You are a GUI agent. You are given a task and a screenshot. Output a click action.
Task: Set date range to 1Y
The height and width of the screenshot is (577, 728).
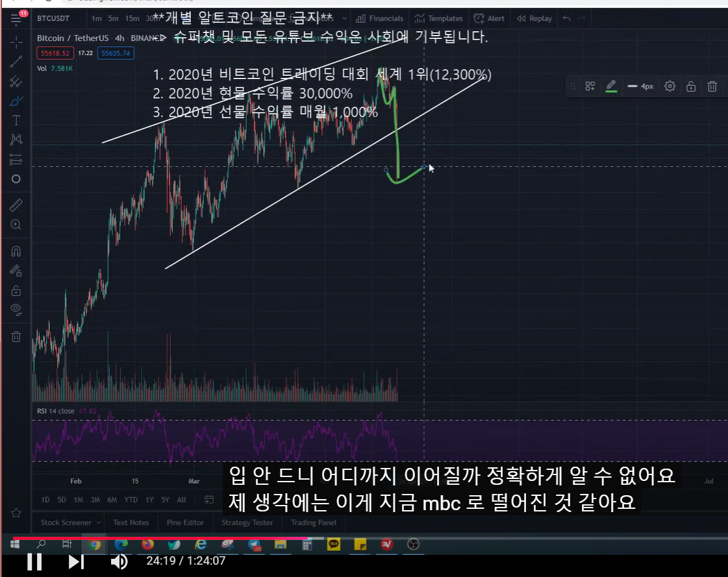pyautogui.click(x=149, y=500)
